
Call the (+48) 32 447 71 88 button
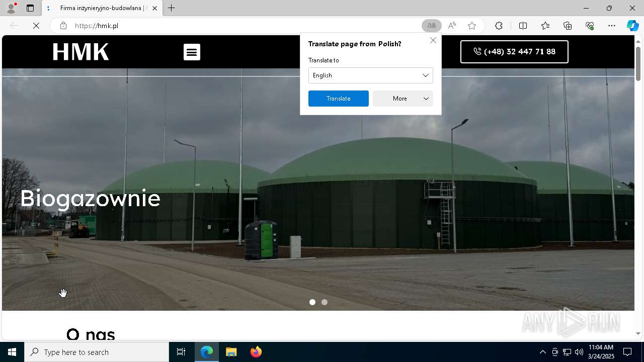tap(514, 52)
